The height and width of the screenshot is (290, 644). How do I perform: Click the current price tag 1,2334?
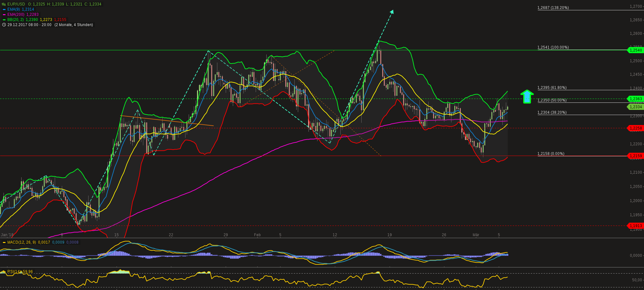635,107
